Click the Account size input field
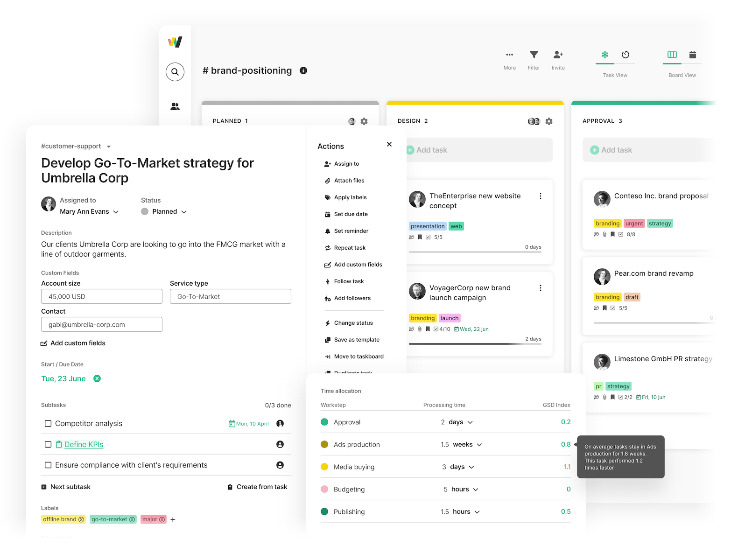731x560 pixels. coord(102,296)
